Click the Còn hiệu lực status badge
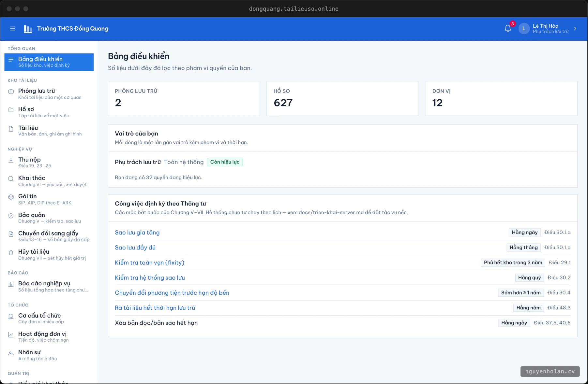Screen dimensions: 588x384 coord(225,162)
